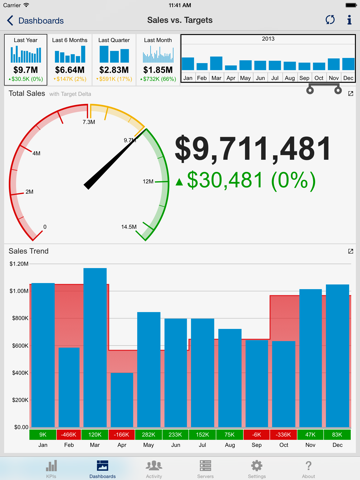Open the Activity tab

(154, 469)
